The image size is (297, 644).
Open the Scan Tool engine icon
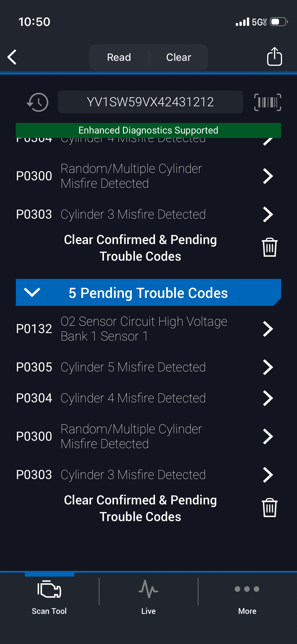click(x=49, y=589)
